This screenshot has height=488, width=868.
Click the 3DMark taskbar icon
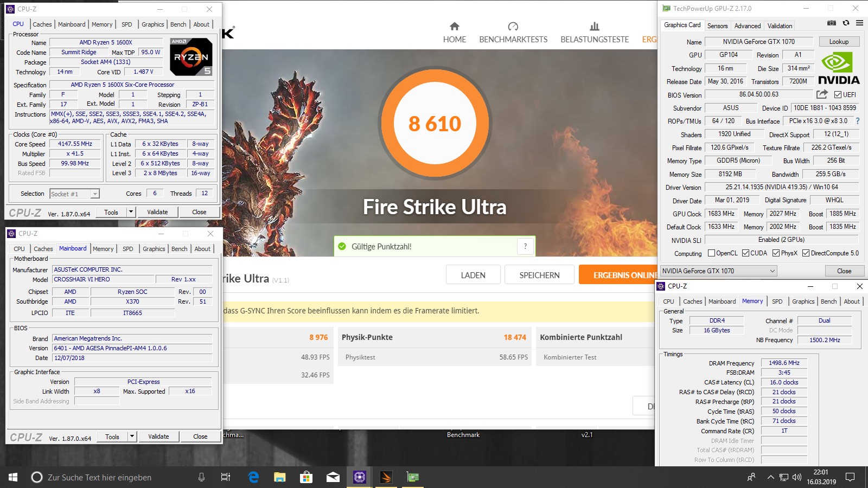coord(386,477)
